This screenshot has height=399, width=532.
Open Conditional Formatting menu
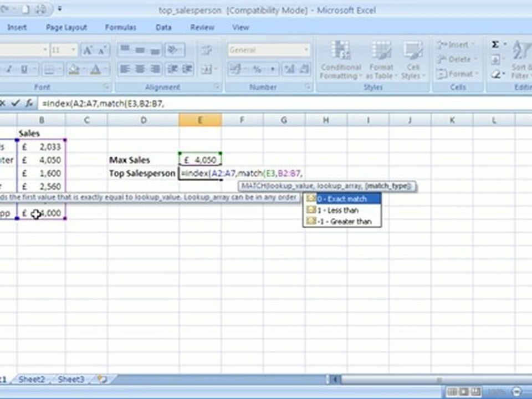pos(341,61)
